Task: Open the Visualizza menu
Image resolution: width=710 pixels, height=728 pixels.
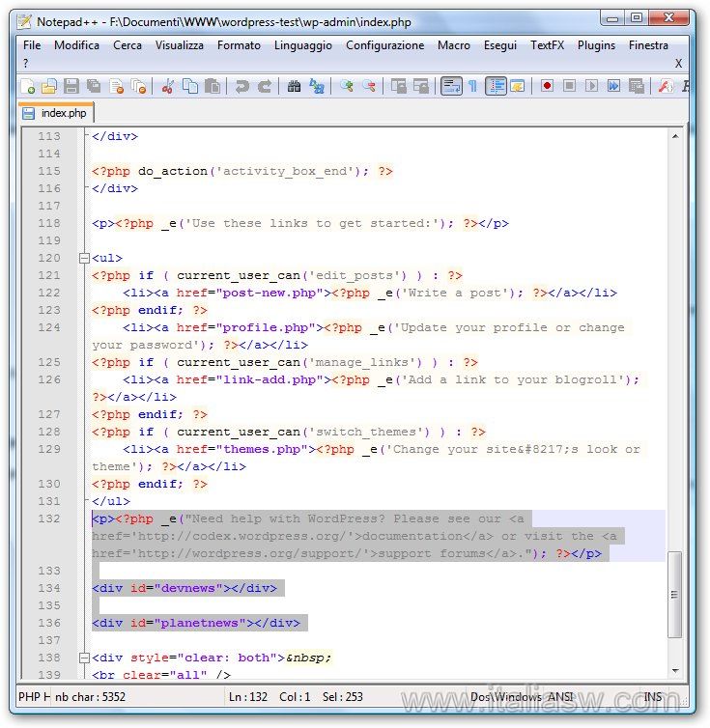Action: point(180,45)
